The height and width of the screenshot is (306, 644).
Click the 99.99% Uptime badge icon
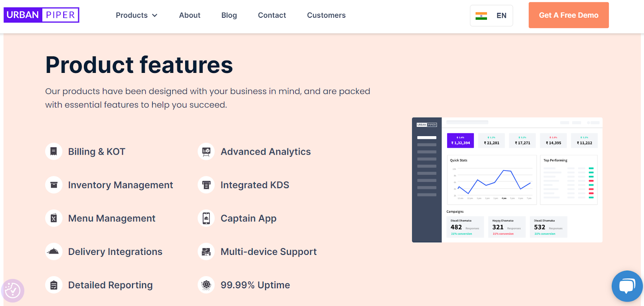coord(206,285)
